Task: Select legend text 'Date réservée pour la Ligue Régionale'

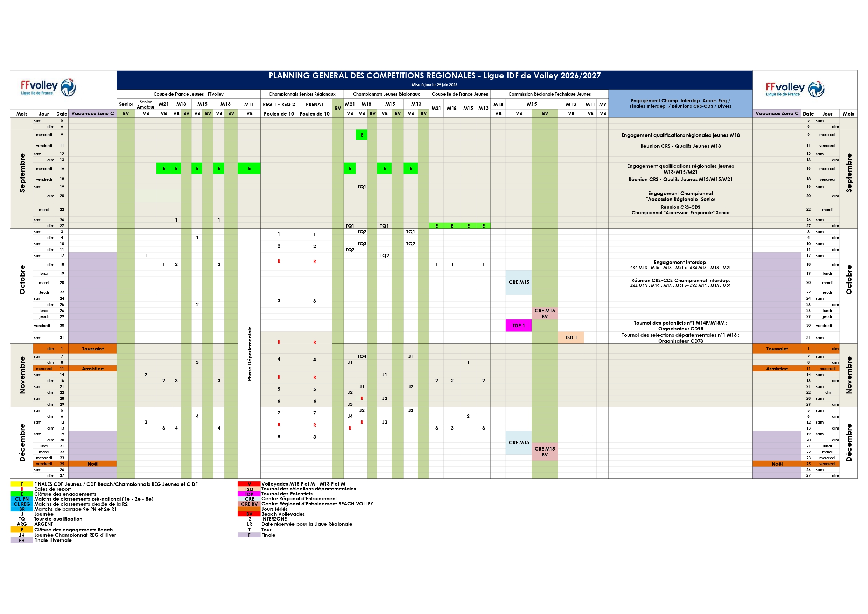Action: (307, 524)
